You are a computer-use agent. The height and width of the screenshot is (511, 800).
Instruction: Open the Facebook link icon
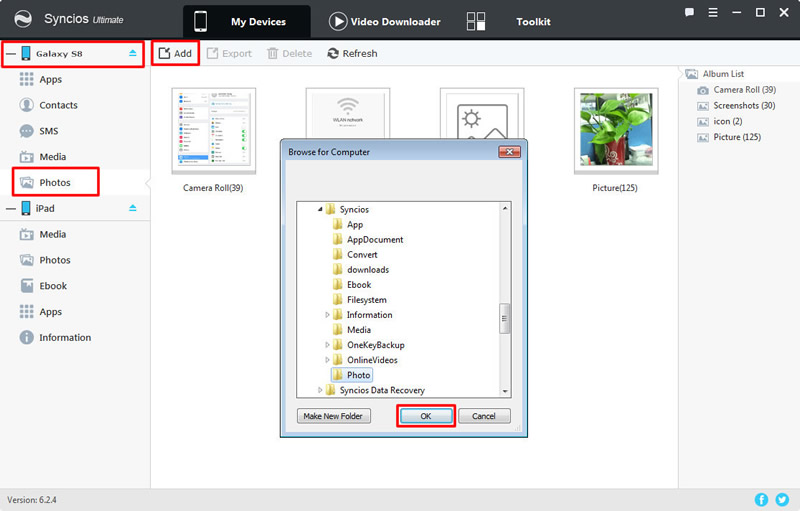[761, 499]
